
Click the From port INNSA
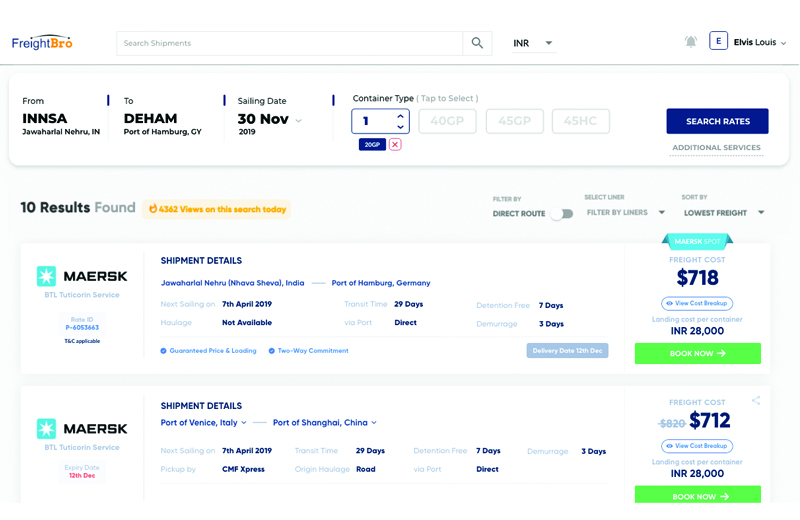pos(45,118)
